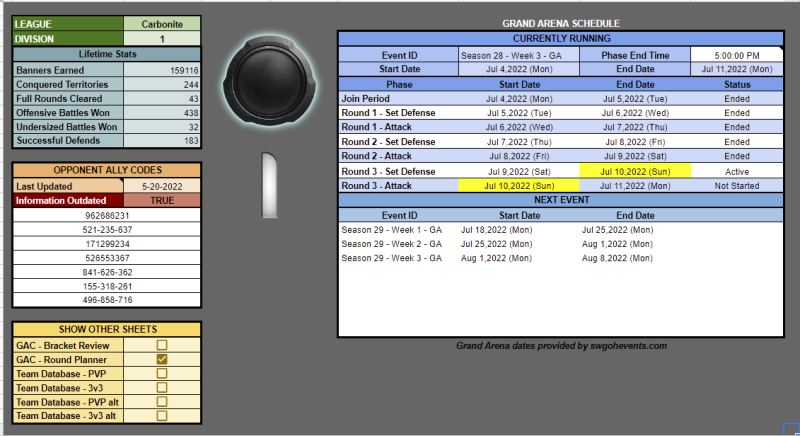The height and width of the screenshot is (436, 800).
Task: Open the League value cell showing Carbonite
Action: (x=162, y=23)
